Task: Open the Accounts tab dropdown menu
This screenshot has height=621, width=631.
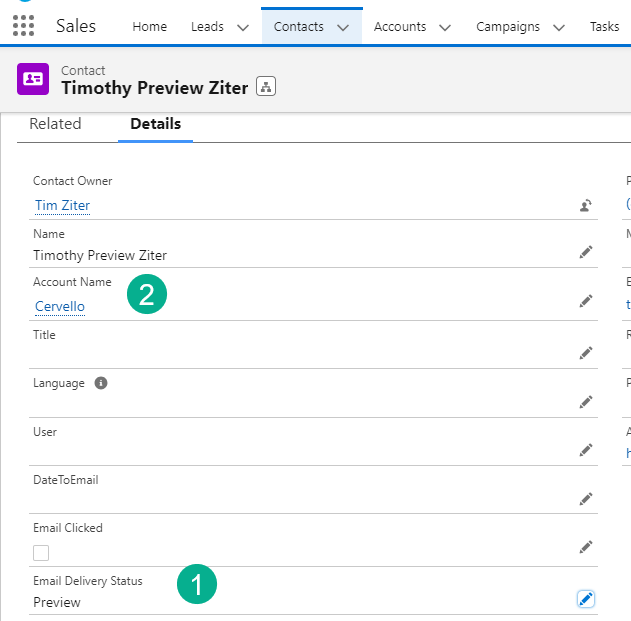Action: click(x=445, y=27)
